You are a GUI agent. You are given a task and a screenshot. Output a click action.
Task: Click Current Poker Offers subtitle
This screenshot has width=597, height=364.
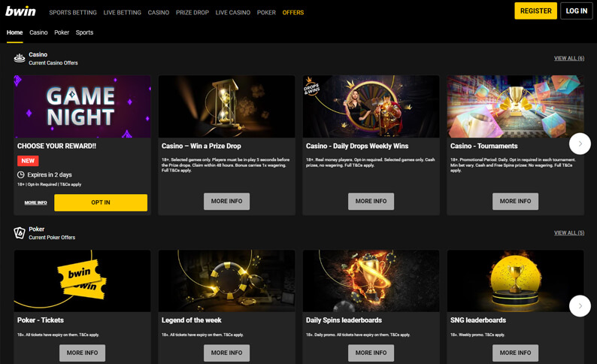52,237
